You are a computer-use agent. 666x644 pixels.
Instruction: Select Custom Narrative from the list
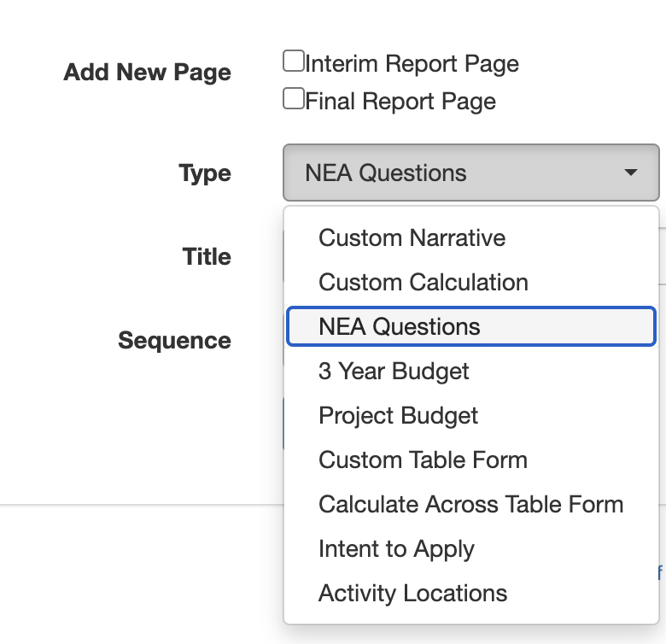pos(471,237)
